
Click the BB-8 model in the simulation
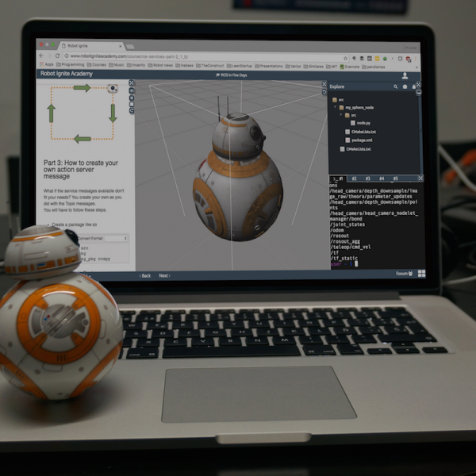coord(238,178)
